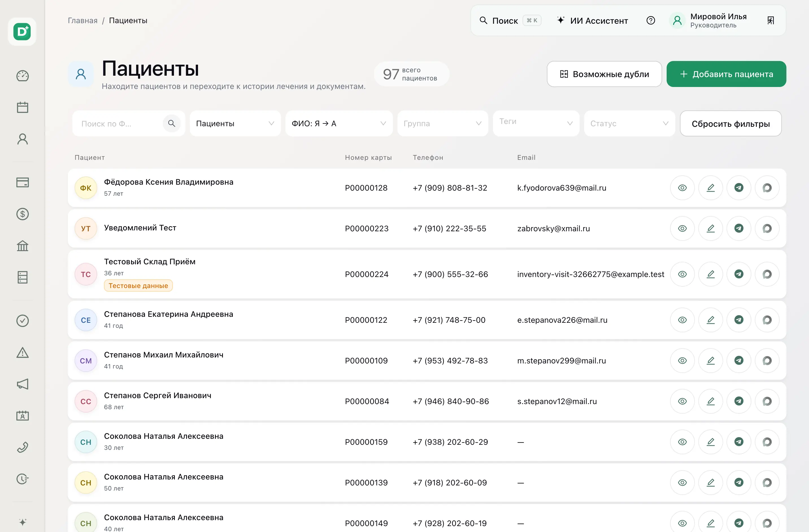Screen dimensions: 809x532
Task: Open the ФИО: Я → А sort dropdown
Action: [x=339, y=123]
